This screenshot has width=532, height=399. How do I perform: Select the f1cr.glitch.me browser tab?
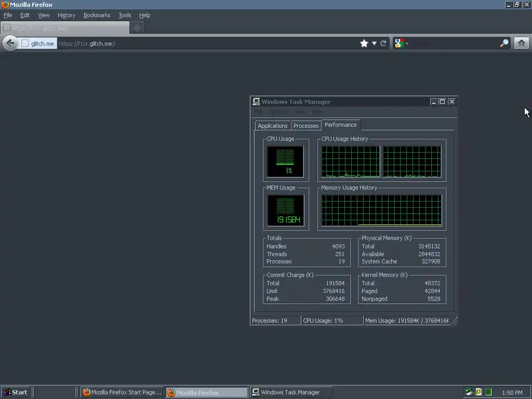tap(65, 28)
